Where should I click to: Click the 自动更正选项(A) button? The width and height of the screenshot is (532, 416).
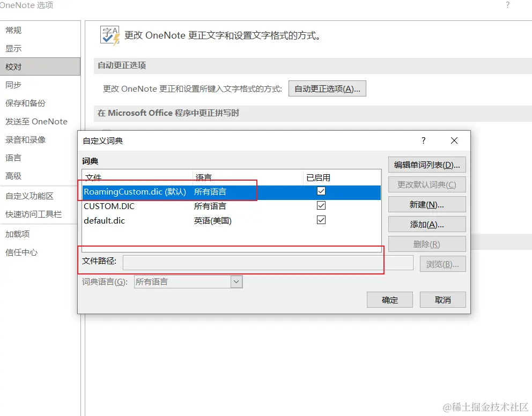(327, 88)
